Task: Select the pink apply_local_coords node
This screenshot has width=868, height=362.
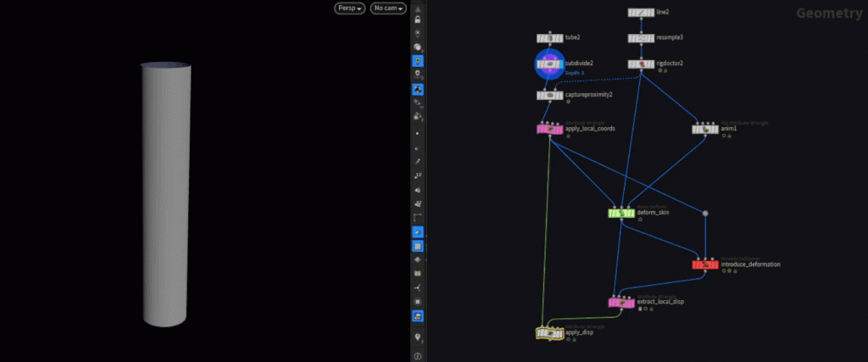Action: coord(549,129)
